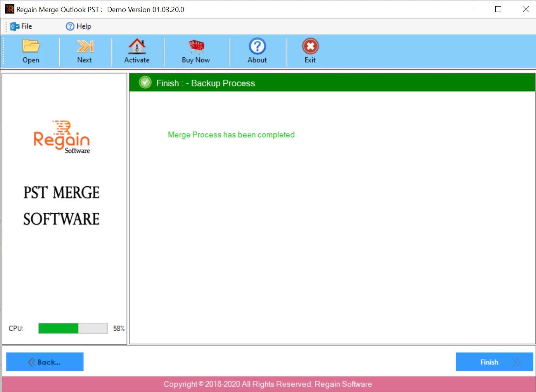Viewport: 536px width, 392px height.
Task: Click the copyright Regain Software footer text
Action: point(268,384)
